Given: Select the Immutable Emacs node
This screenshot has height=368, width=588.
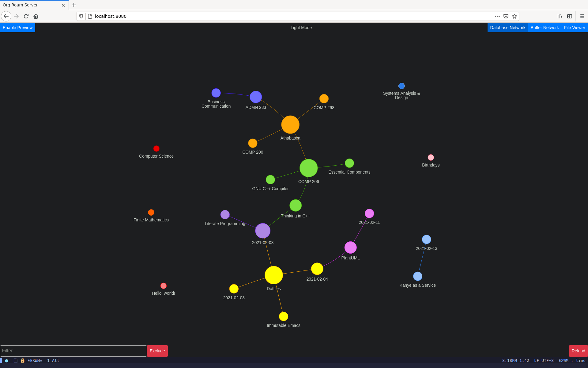Looking at the screenshot, I should [x=283, y=316].
